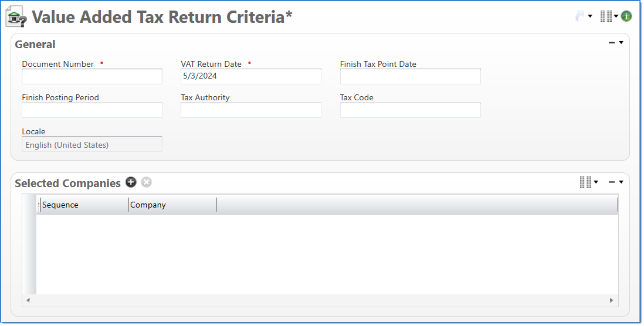Click the Finish Tax Point Date field
This screenshot has width=644, height=326.
point(410,76)
